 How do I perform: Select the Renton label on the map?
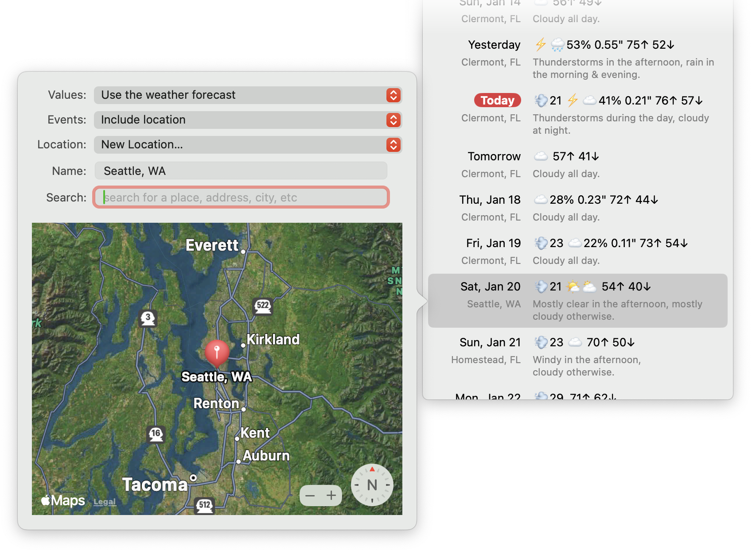coord(216,403)
